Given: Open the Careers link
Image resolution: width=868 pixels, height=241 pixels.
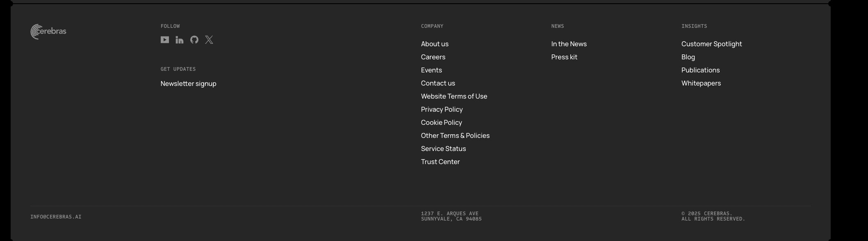Looking at the screenshot, I should 433,57.
